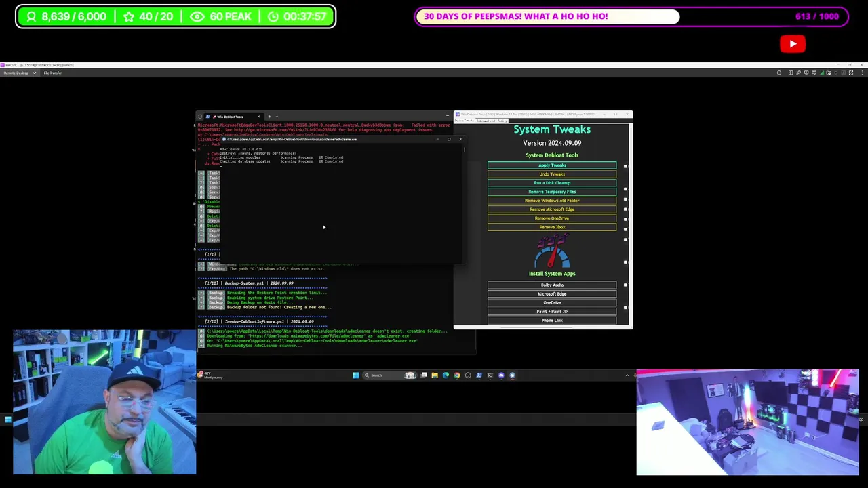Select the Software Install tab
Screen dimensions: 868x488
486,121
